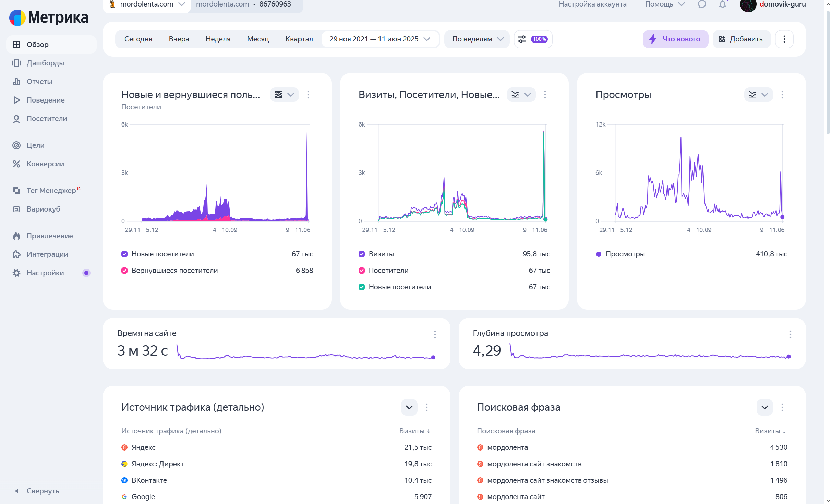Viewport: 832px width, 504px height.
Task: Open the chat bubble icon in header
Action: [702, 4]
